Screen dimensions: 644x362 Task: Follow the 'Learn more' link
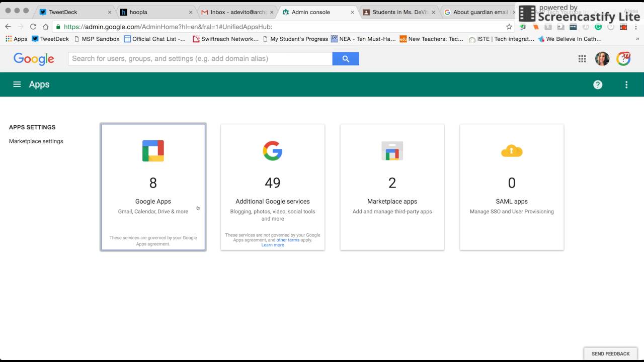[x=273, y=245]
